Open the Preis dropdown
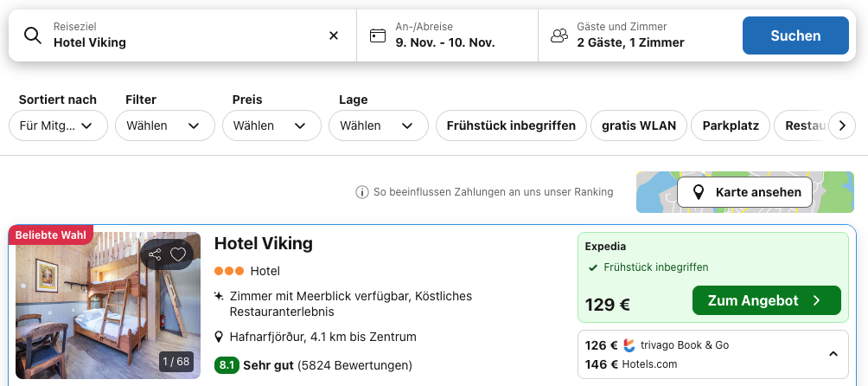The width and height of the screenshot is (868, 386). pos(271,125)
